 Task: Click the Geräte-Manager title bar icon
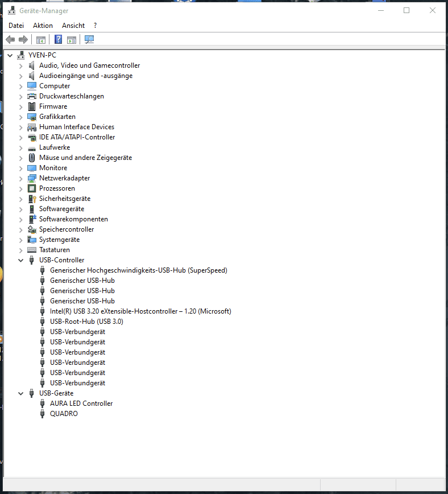[x=11, y=11]
